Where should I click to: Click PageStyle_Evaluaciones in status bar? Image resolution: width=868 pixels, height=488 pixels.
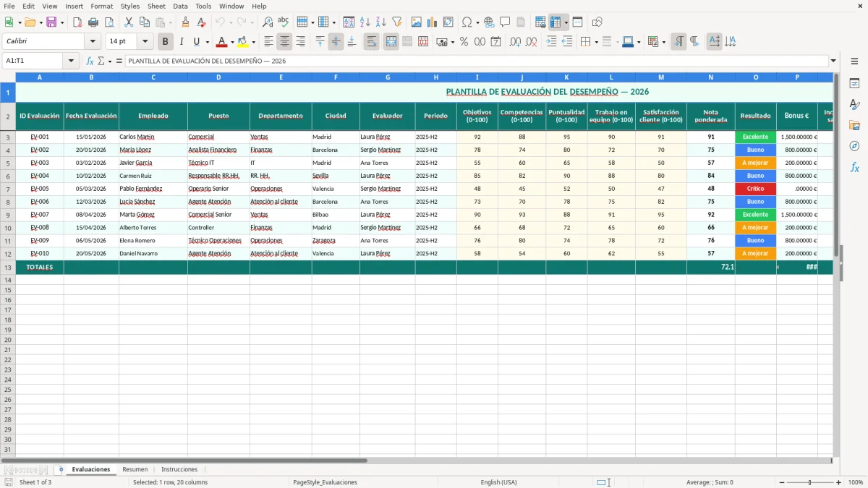(325, 482)
